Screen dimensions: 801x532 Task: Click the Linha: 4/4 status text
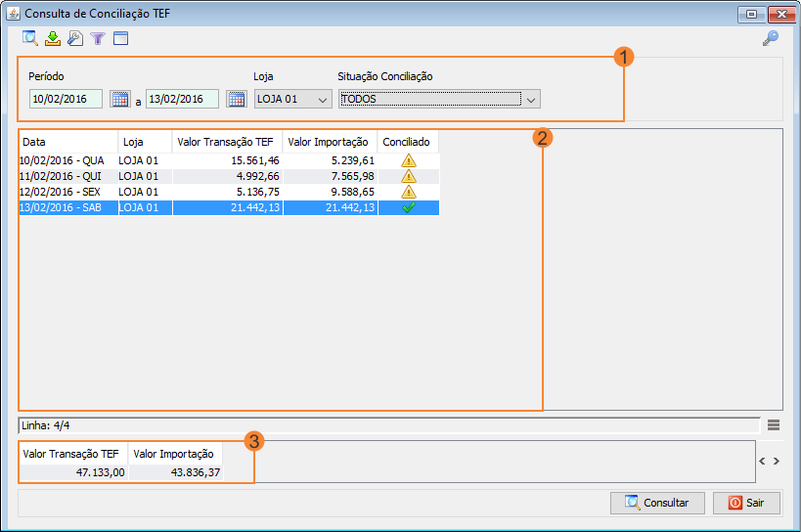45,425
